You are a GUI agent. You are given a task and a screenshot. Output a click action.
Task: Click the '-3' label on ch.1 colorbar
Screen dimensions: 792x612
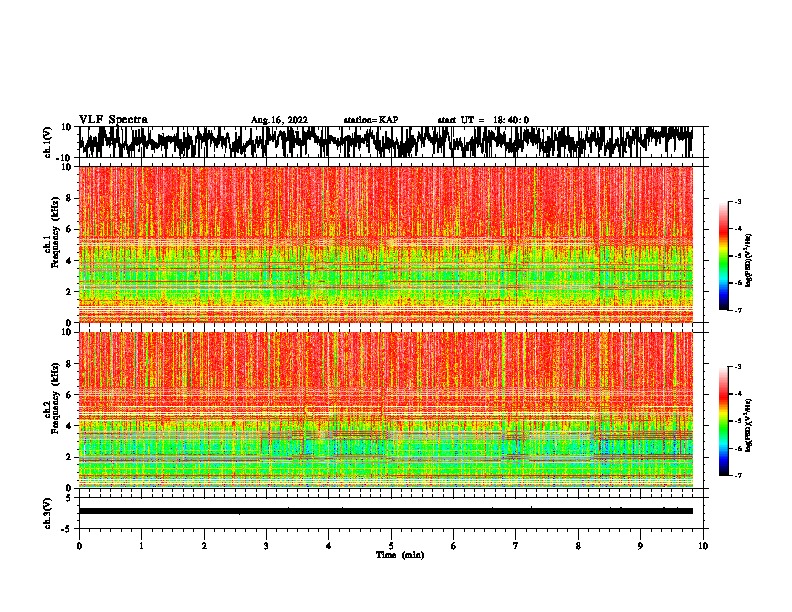click(x=737, y=202)
